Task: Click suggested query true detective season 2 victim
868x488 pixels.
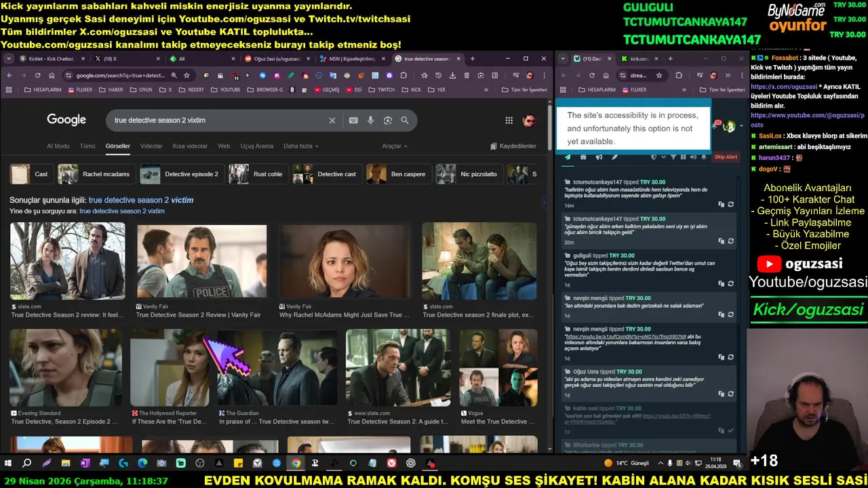Action: [141, 200]
